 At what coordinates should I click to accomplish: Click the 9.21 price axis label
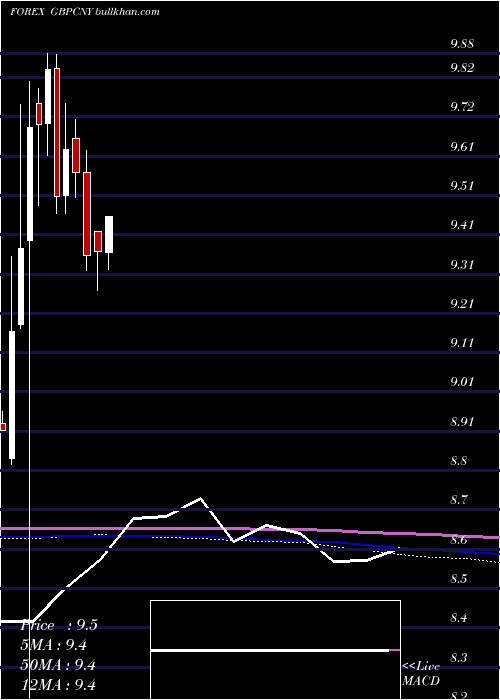462,304
